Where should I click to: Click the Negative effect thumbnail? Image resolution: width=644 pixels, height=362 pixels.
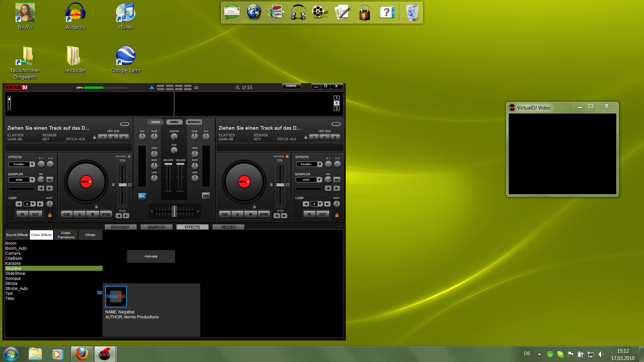[x=116, y=297]
